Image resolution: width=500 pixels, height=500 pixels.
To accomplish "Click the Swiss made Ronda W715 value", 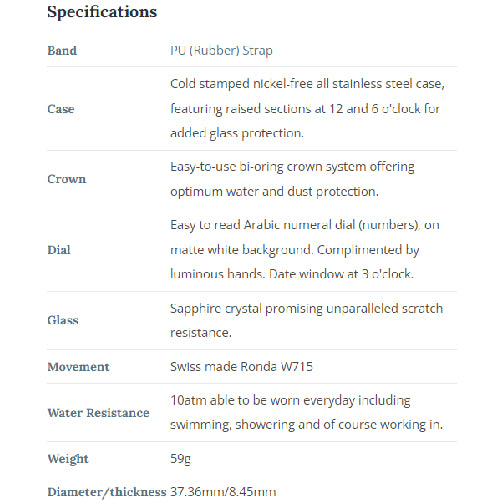I will pyautogui.click(x=241, y=367).
